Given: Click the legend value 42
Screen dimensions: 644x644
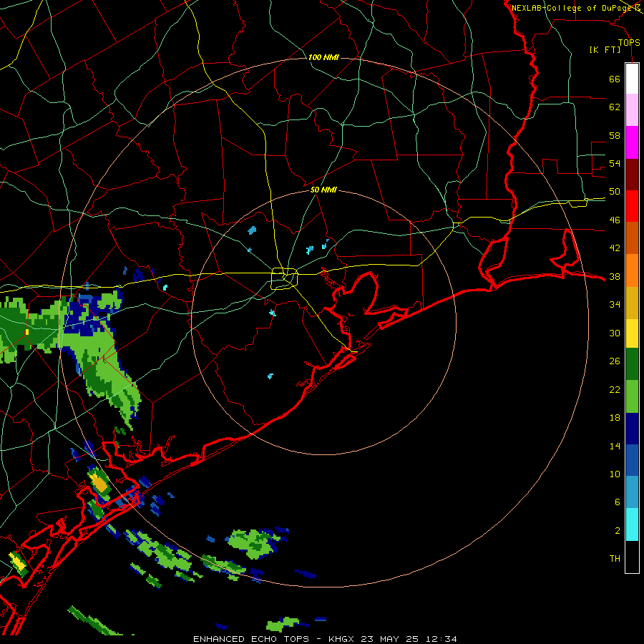Looking at the screenshot, I should 615,248.
